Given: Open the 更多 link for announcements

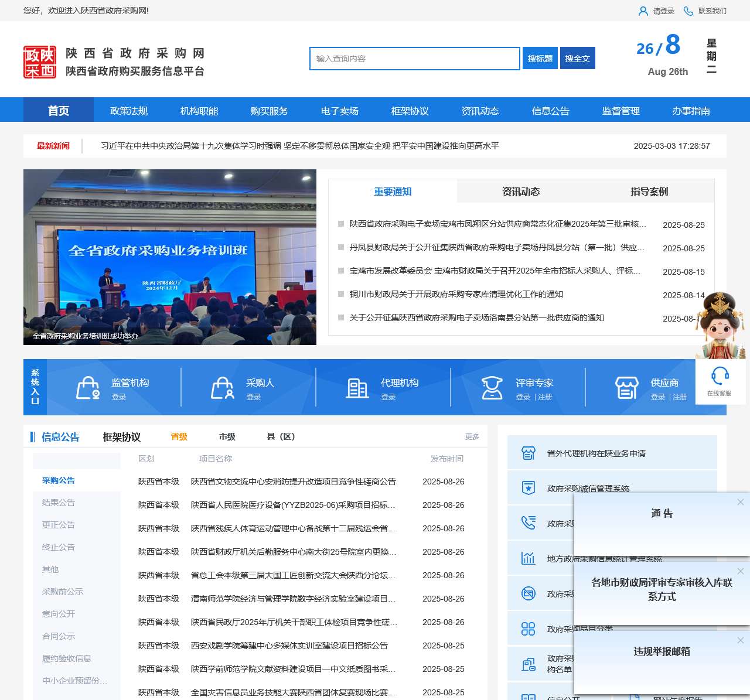Looking at the screenshot, I should click(x=472, y=436).
